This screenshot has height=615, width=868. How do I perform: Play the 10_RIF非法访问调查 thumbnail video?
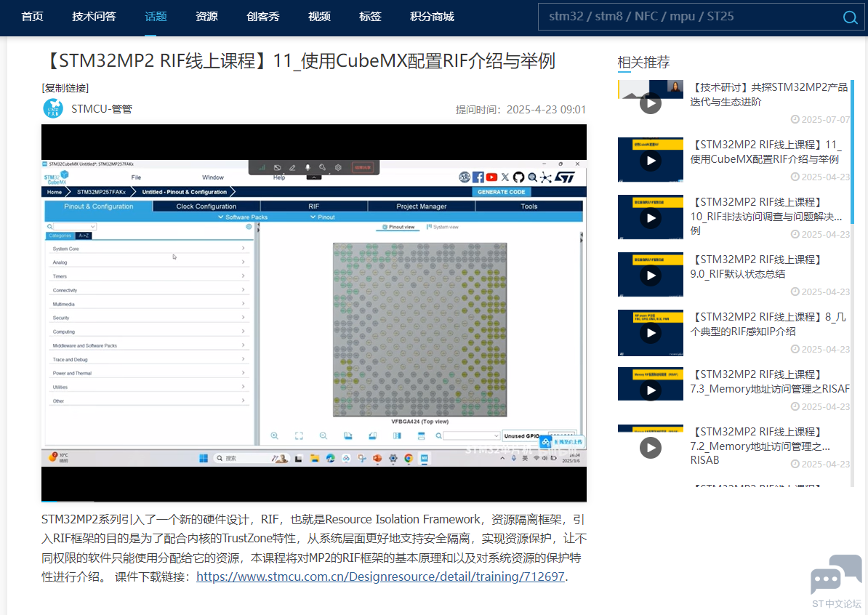tap(651, 217)
